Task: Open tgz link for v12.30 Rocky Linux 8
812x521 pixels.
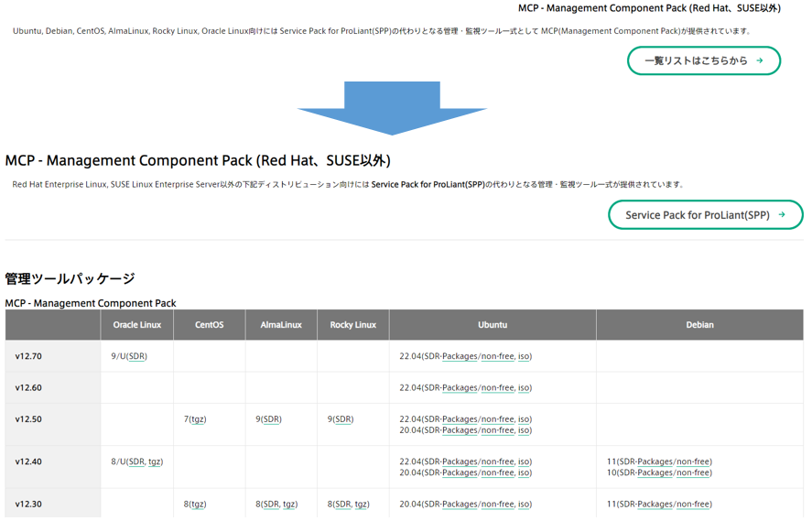Action: coord(361,504)
